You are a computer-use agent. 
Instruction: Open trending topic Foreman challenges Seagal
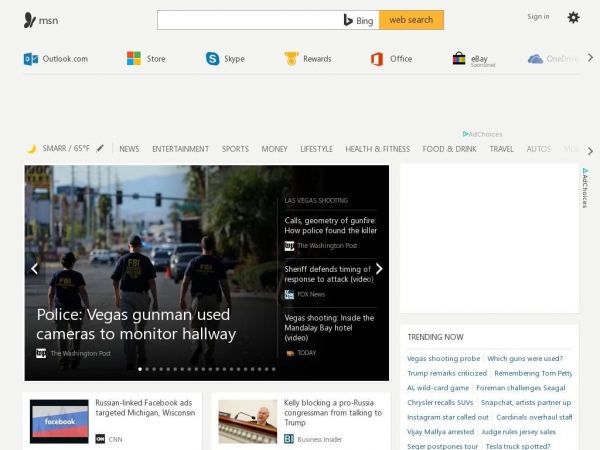[x=521, y=388]
